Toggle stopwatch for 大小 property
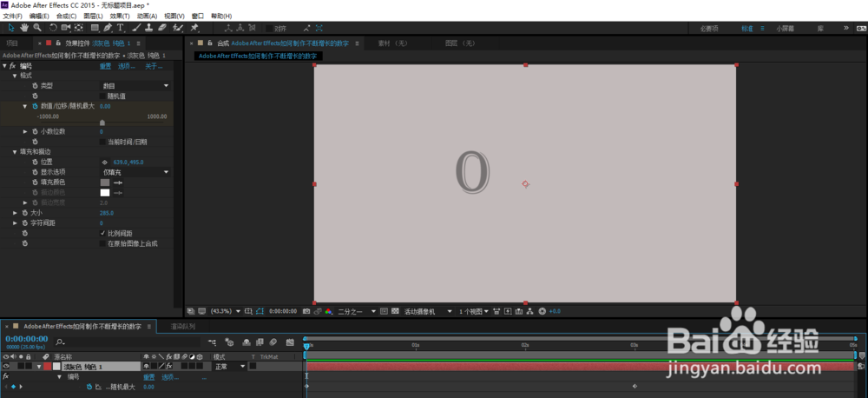Screen dimensions: 868x398 tap(24, 213)
